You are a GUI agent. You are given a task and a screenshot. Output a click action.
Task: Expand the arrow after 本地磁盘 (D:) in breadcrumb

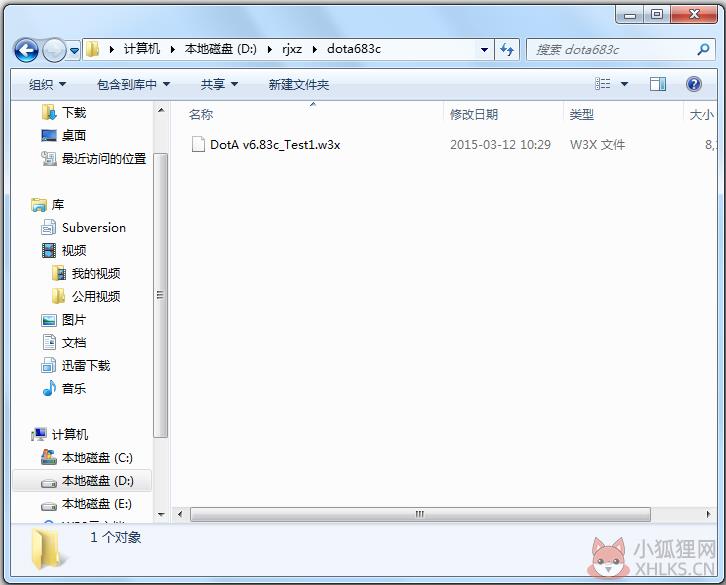[269, 49]
